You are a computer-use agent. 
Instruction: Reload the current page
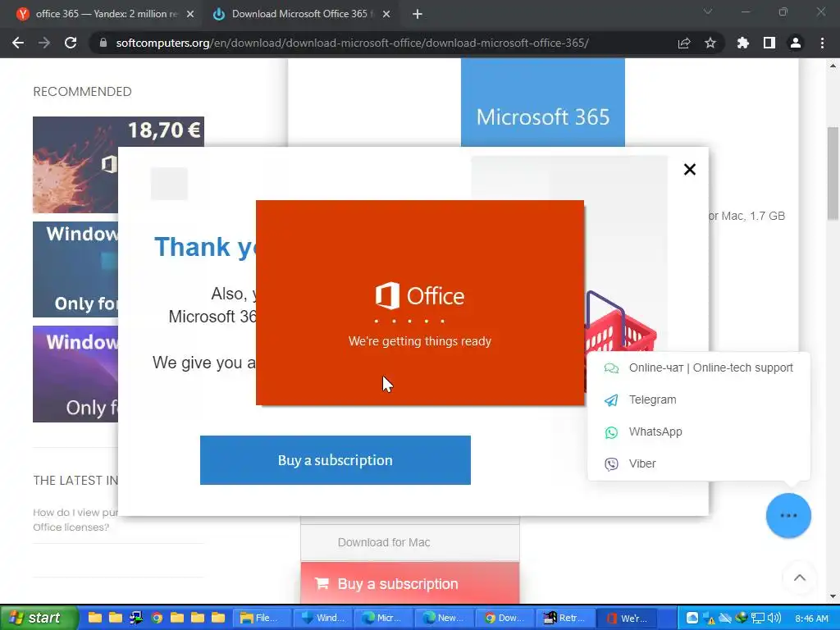pos(71,43)
